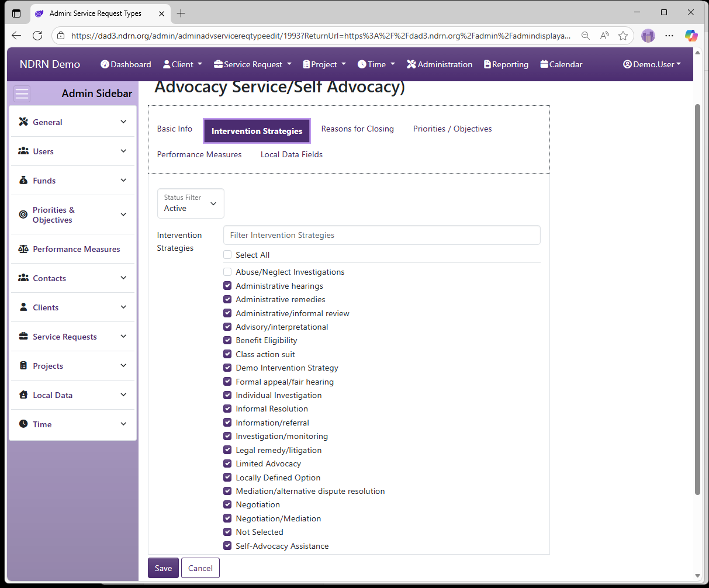Click the Cancel button
The height and width of the screenshot is (588, 709).
[200, 568]
